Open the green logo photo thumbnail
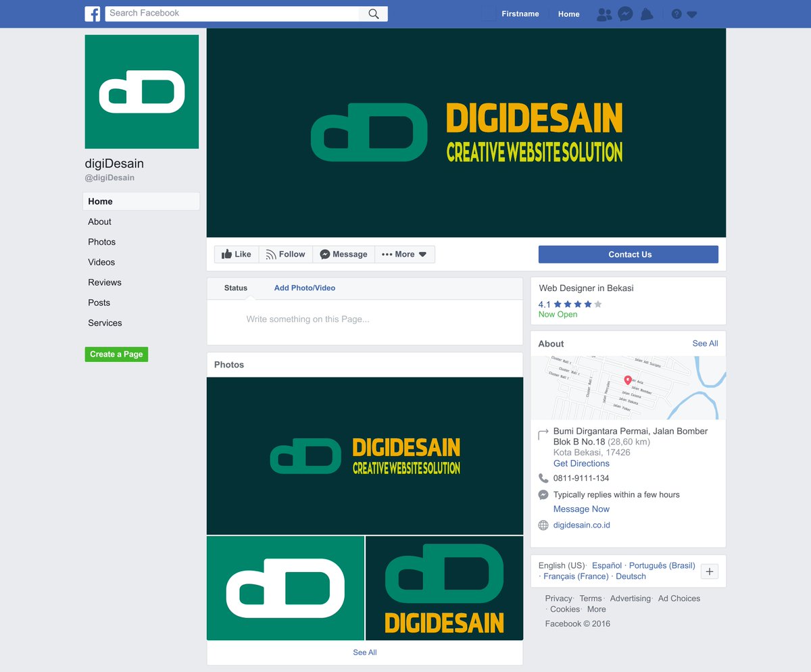The image size is (811, 672). (x=285, y=588)
